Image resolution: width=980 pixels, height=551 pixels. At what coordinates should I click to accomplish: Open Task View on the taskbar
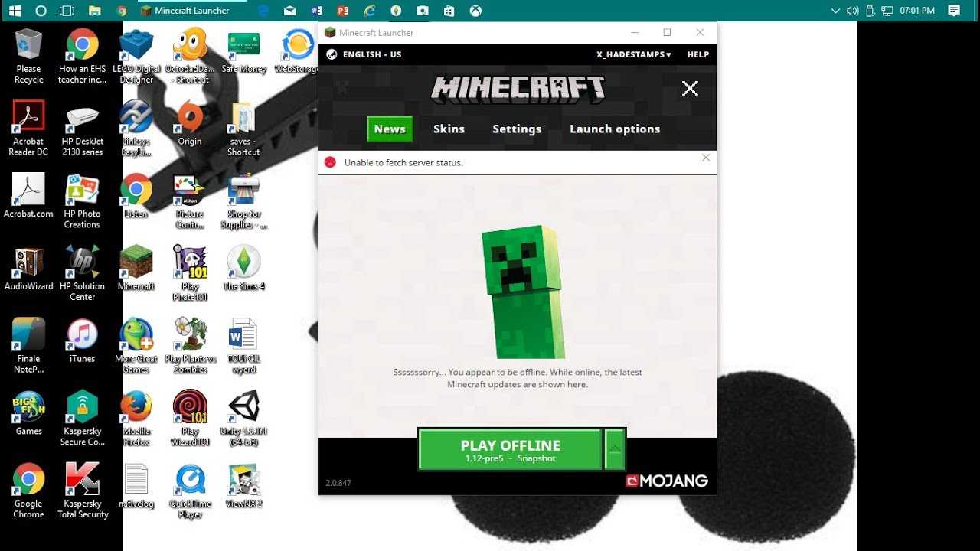[x=67, y=11]
